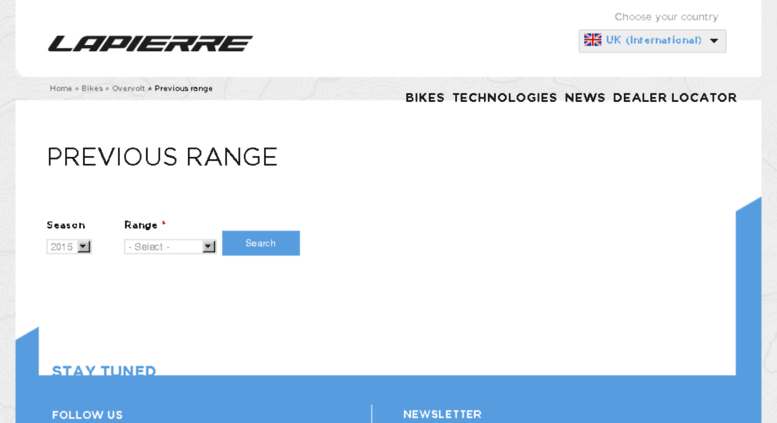Image resolution: width=777 pixels, height=423 pixels.
Task: Expand the Season 2015 dropdown
Action: (69, 247)
